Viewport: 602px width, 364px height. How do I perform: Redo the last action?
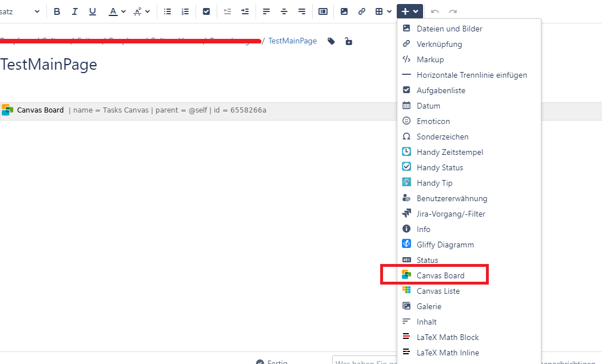point(453,11)
